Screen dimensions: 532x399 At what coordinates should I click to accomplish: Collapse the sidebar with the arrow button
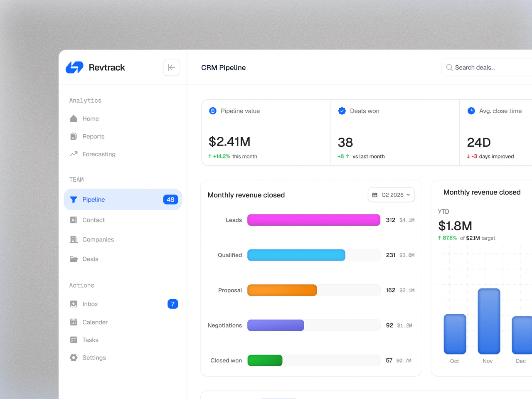[x=171, y=67]
